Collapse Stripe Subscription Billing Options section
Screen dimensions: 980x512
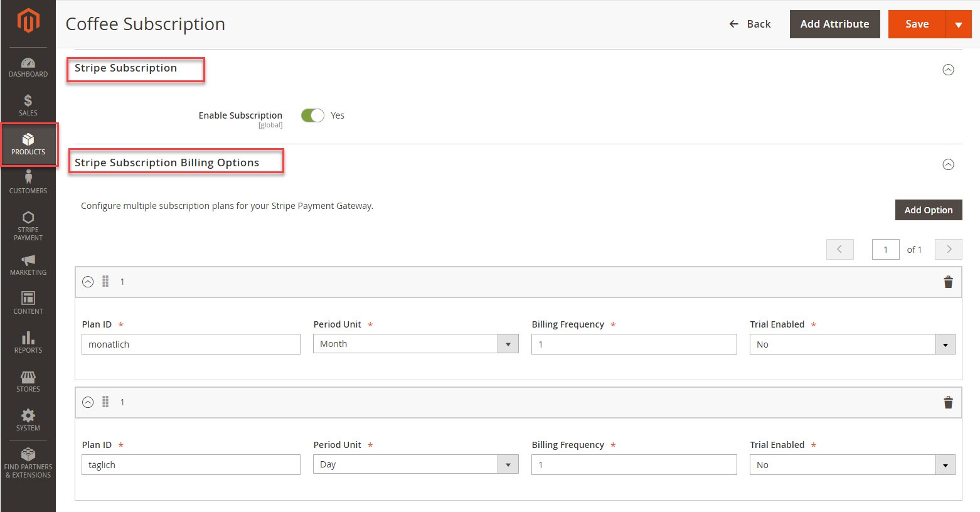click(948, 164)
